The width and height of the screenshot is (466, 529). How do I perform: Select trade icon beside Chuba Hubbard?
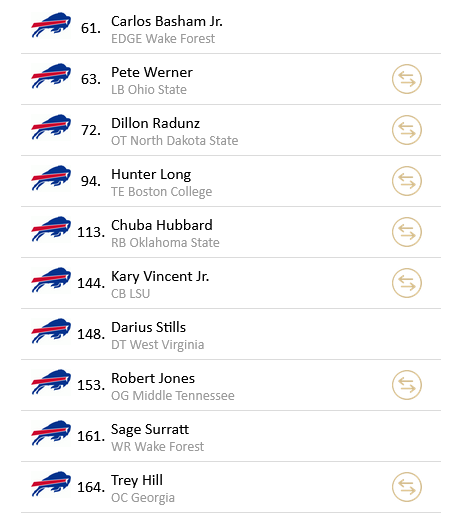pos(407,232)
